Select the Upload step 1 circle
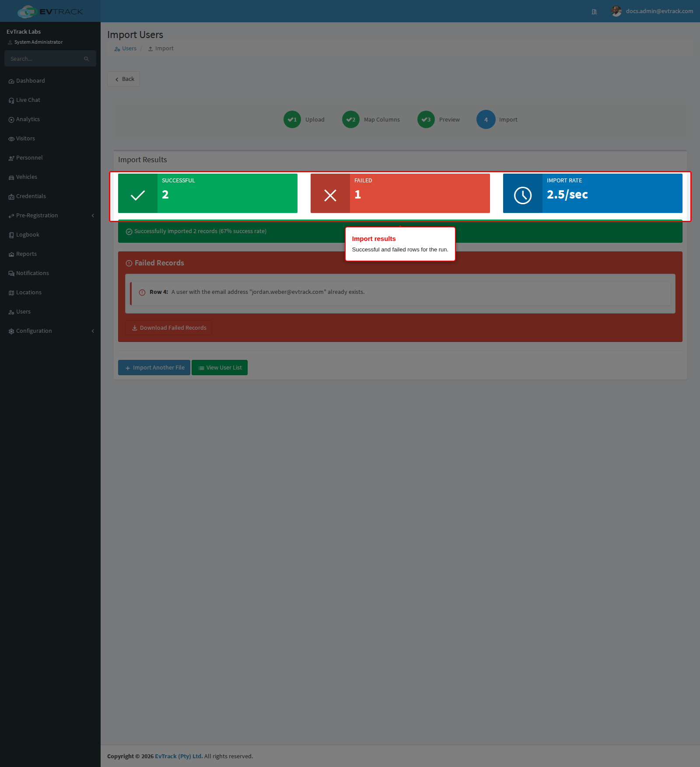The image size is (700, 767). tap(292, 119)
